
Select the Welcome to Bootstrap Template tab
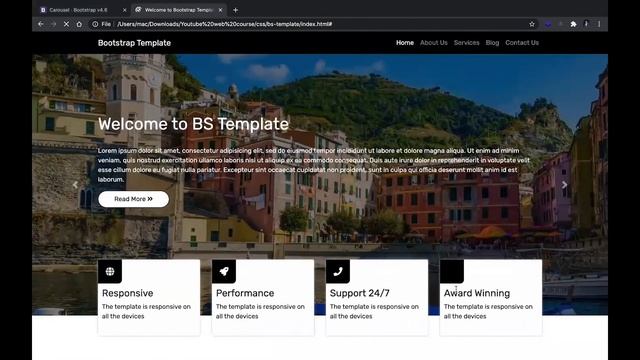pyautogui.click(x=178, y=10)
